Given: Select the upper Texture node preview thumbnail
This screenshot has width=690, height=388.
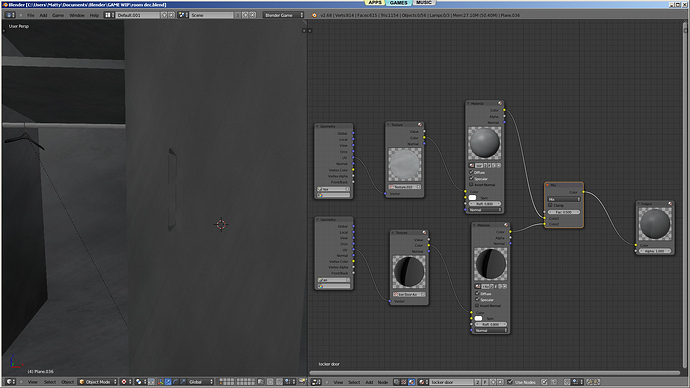Looking at the screenshot, I should click(x=404, y=164).
